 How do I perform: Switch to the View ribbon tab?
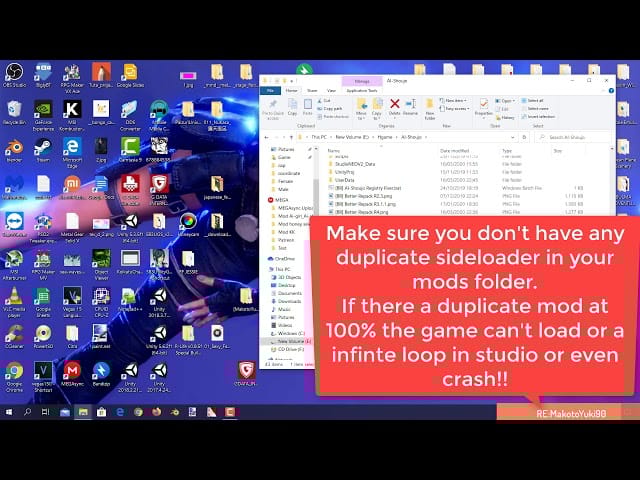coord(332,90)
